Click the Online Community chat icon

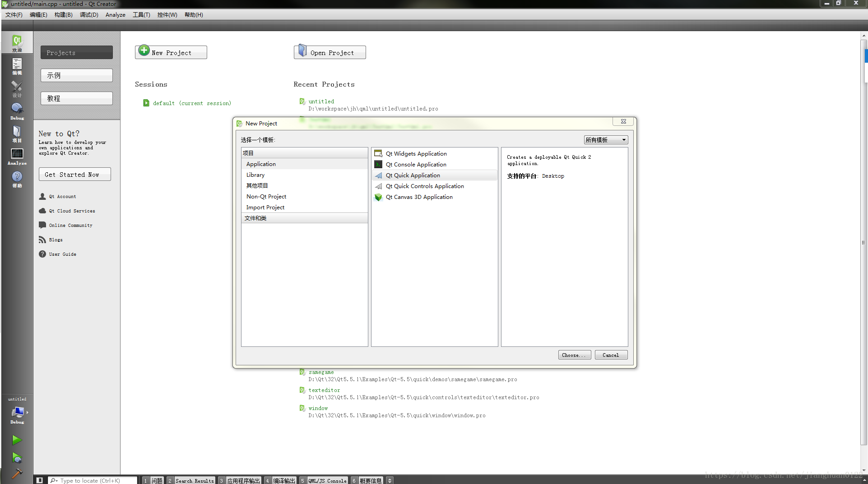pos(42,225)
